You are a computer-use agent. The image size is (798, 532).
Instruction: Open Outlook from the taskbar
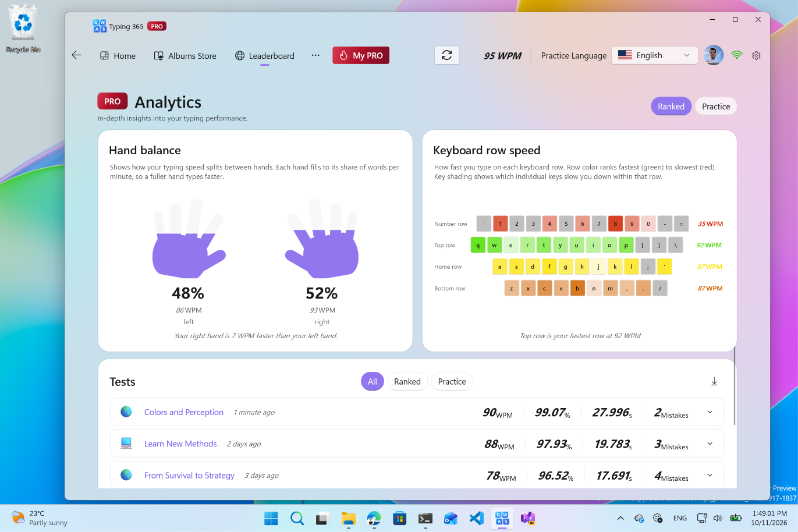point(451,518)
